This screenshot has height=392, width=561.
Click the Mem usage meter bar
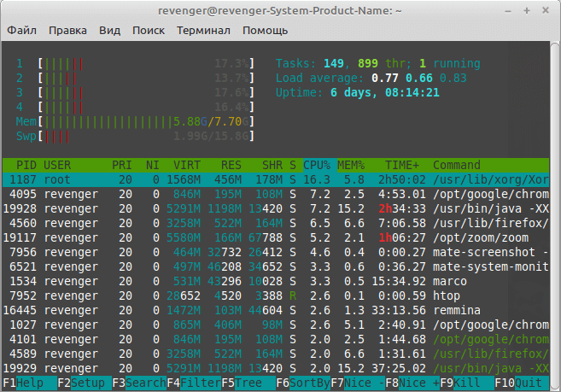146,121
